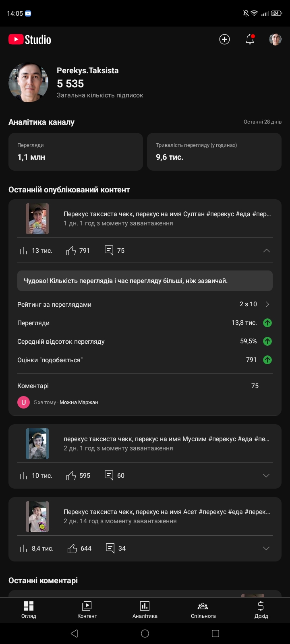This screenshot has height=644, width=290.
Task: Open YouTube Studio notifications bell
Action: pos(250,39)
